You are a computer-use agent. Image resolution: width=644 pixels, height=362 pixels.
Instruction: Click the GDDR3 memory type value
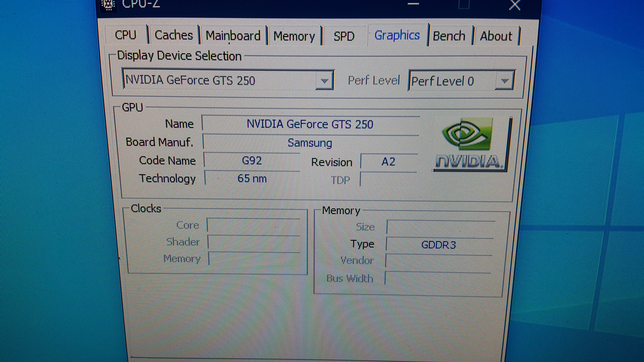click(439, 244)
